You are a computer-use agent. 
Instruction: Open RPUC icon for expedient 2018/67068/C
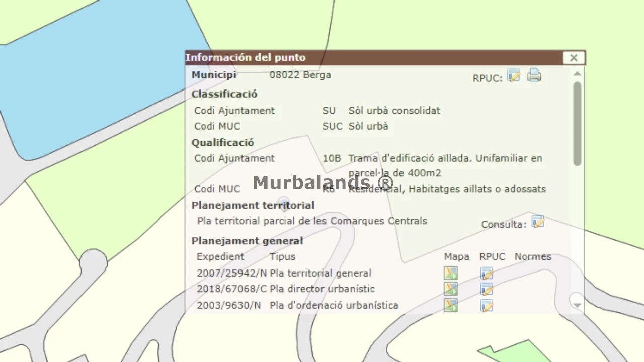pos(486,289)
